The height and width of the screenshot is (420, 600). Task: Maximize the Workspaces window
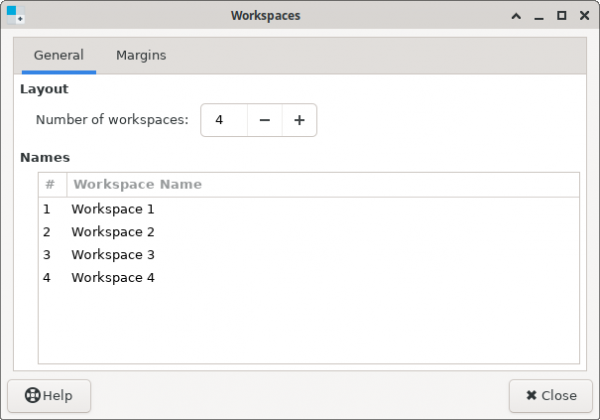coord(561,16)
